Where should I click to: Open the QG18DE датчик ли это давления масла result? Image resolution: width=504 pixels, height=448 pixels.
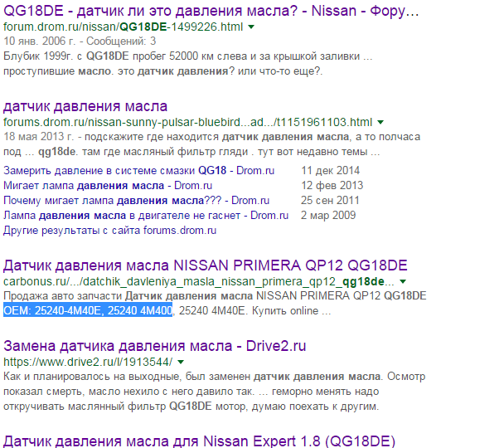pyautogui.click(x=211, y=11)
